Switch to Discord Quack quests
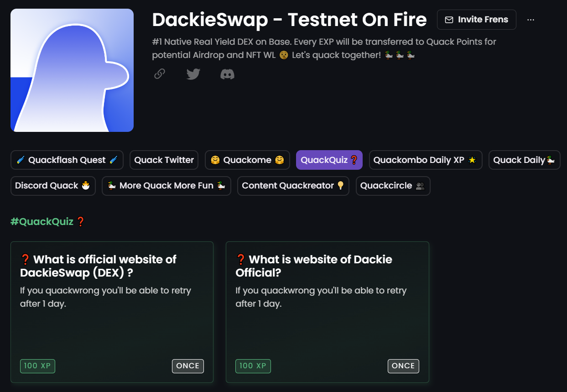 (53, 186)
